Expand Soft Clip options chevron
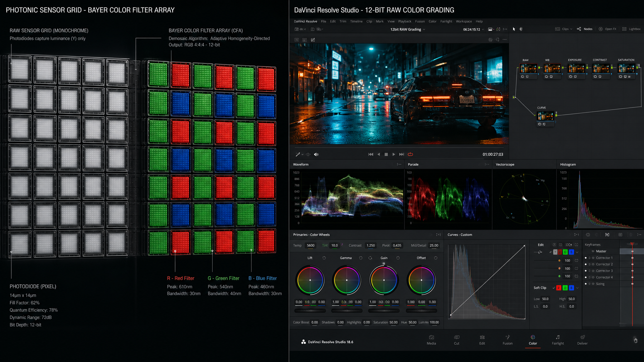Image resolution: width=644 pixels, height=362 pixels. click(x=577, y=288)
